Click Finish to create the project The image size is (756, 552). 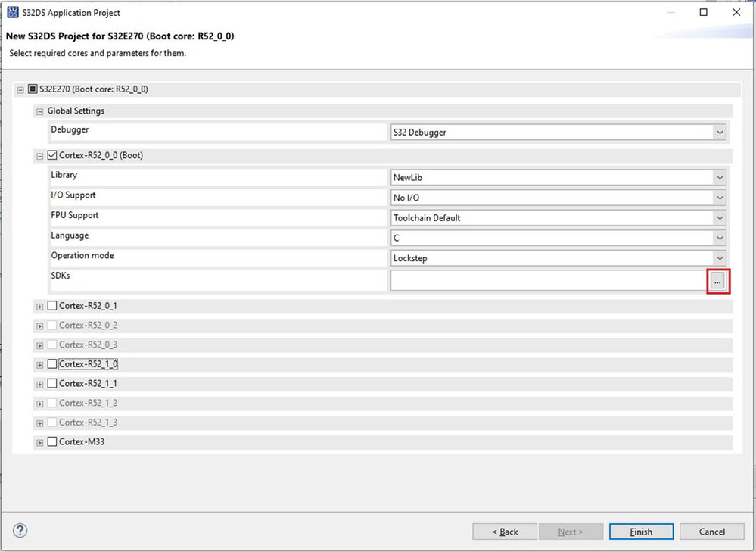point(641,532)
